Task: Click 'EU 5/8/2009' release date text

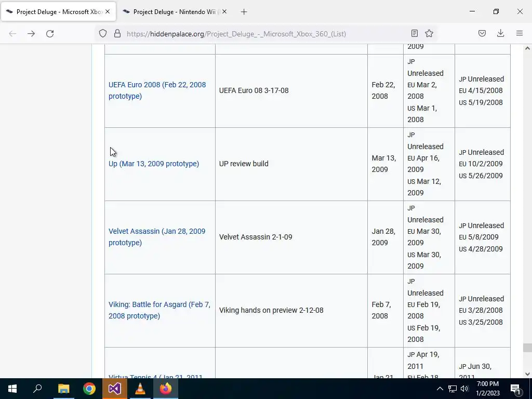Action: click(478, 237)
